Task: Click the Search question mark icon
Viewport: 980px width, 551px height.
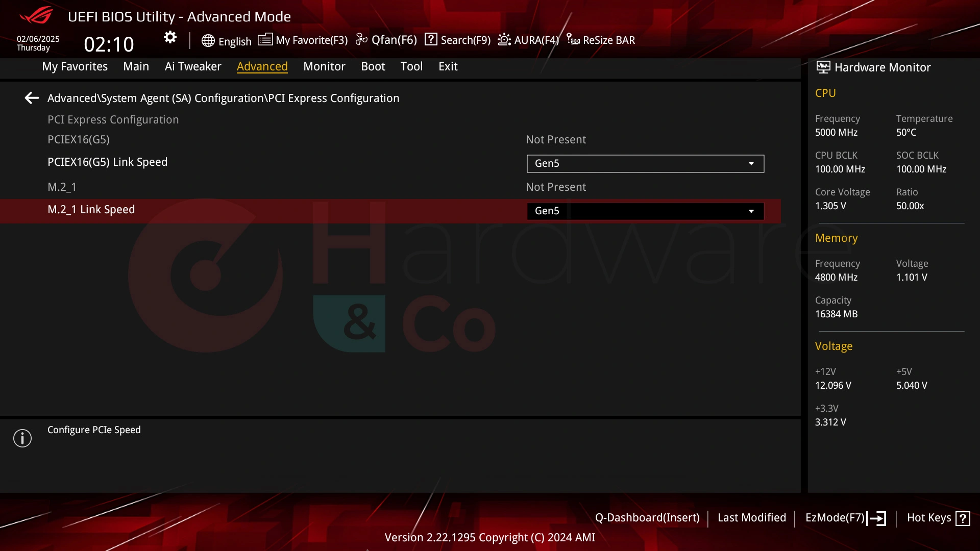Action: 431,39
